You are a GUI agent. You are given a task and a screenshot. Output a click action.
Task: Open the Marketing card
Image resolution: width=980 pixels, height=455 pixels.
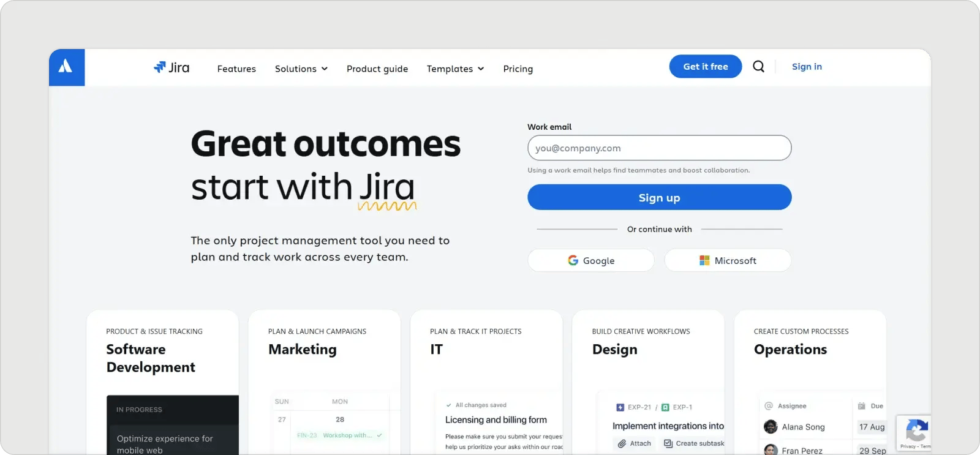click(x=325, y=382)
